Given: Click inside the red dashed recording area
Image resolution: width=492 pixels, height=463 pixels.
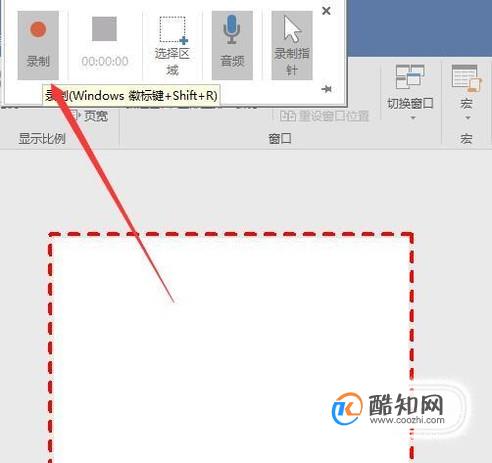Looking at the screenshot, I should click(x=231, y=348).
